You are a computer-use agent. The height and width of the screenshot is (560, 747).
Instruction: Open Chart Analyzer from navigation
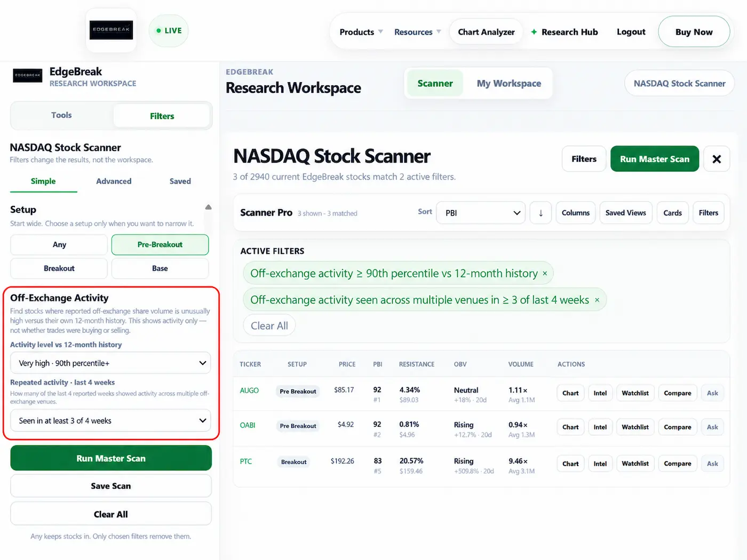[x=486, y=32]
